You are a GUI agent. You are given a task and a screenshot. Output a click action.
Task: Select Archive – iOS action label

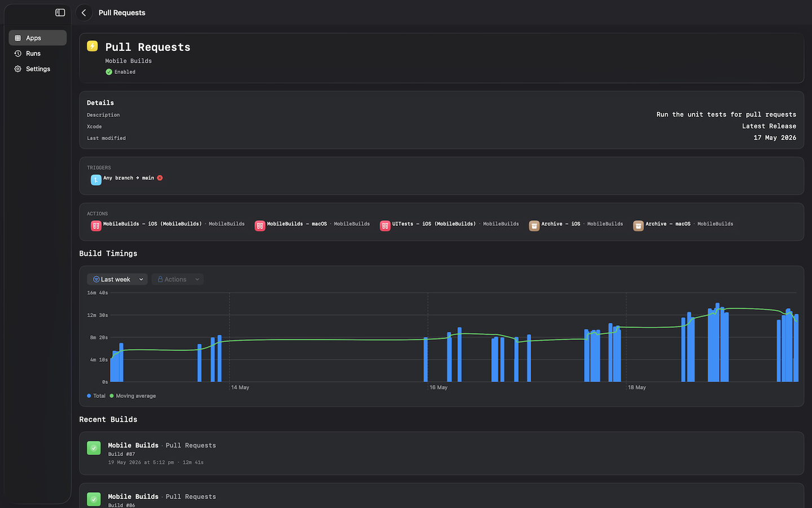coord(561,224)
